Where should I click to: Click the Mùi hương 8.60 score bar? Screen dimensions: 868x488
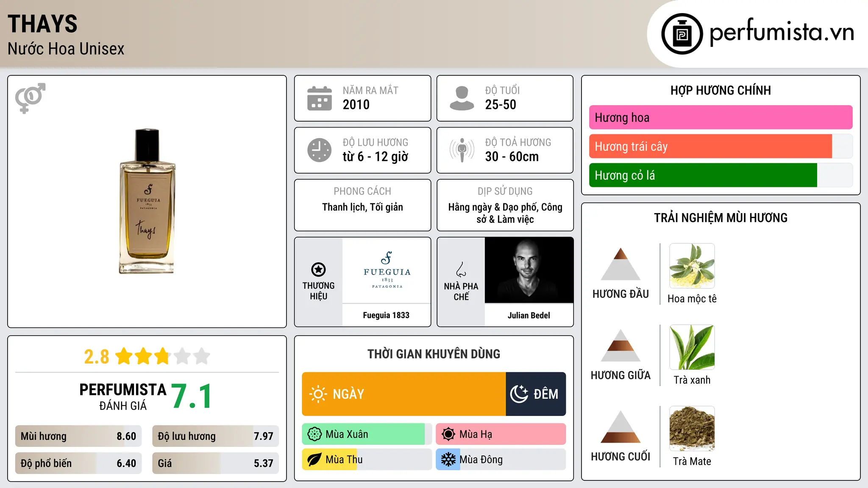78,436
